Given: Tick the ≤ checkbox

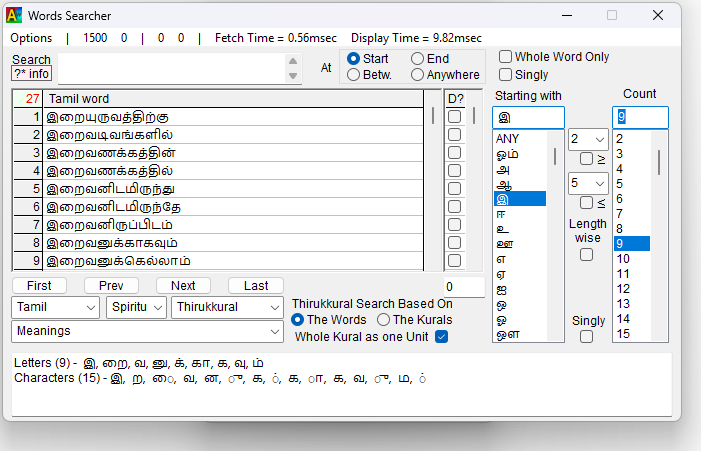Looking at the screenshot, I should click(x=586, y=202).
